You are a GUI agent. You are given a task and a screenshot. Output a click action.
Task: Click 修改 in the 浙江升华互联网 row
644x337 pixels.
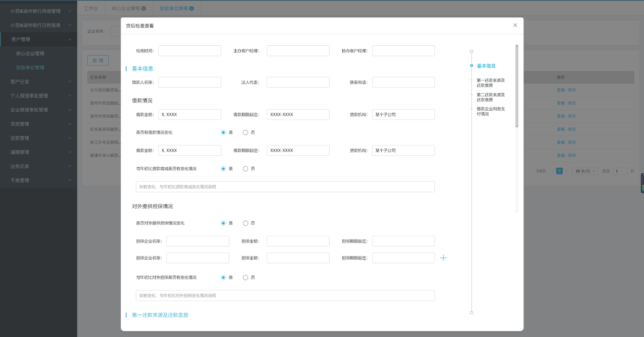click(572, 143)
